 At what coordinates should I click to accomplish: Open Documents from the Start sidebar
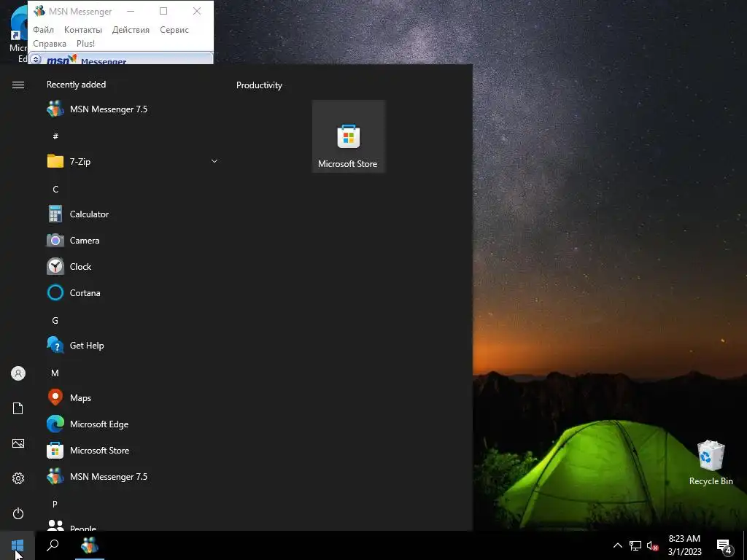(x=18, y=408)
